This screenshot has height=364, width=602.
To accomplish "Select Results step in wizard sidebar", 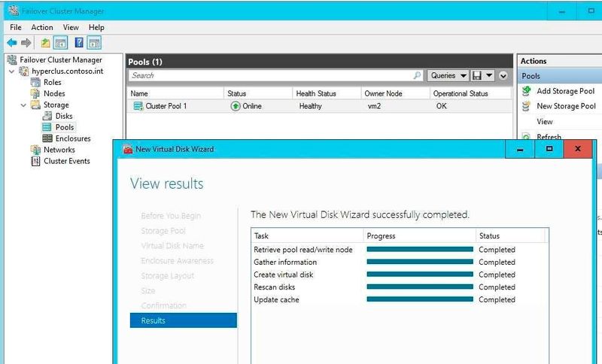I will point(184,320).
